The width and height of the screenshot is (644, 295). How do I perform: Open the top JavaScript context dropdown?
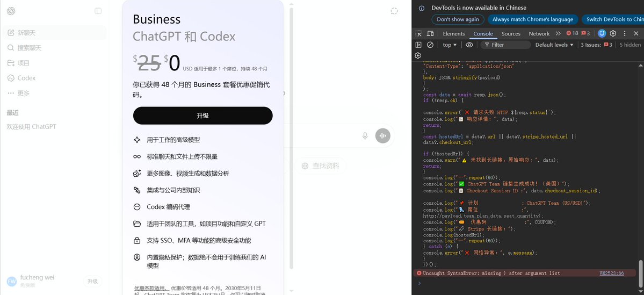pyautogui.click(x=450, y=45)
